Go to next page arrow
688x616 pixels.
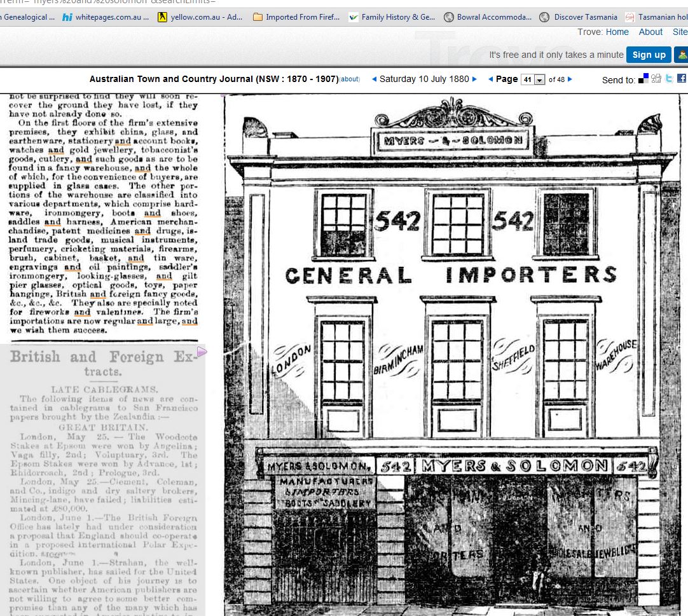(x=570, y=79)
